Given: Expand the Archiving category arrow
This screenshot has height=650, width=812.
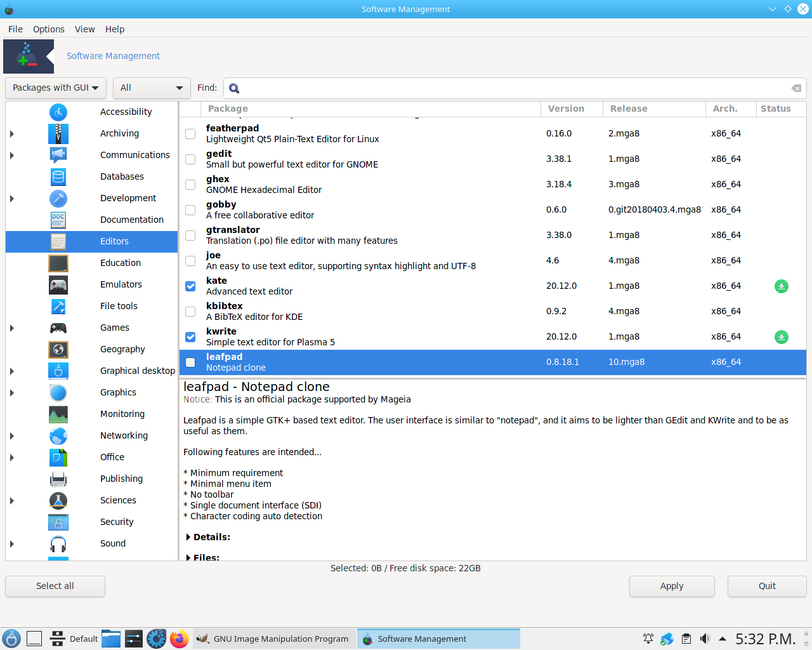Looking at the screenshot, I should point(12,134).
